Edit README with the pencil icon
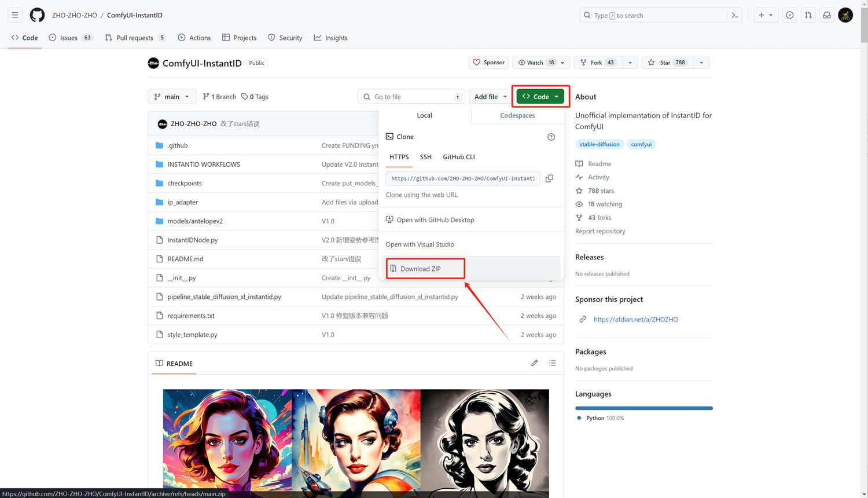The width and height of the screenshot is (868, 498). [x=534, y=363]
